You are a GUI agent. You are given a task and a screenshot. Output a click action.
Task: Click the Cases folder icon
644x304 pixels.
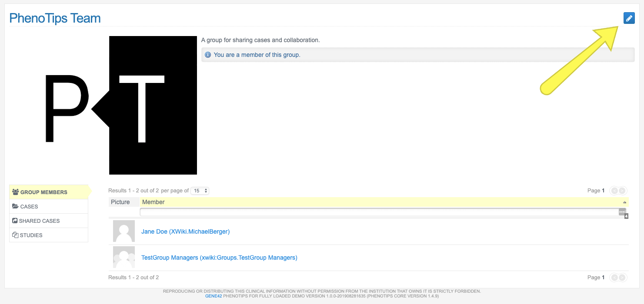(x=16, y=206)
